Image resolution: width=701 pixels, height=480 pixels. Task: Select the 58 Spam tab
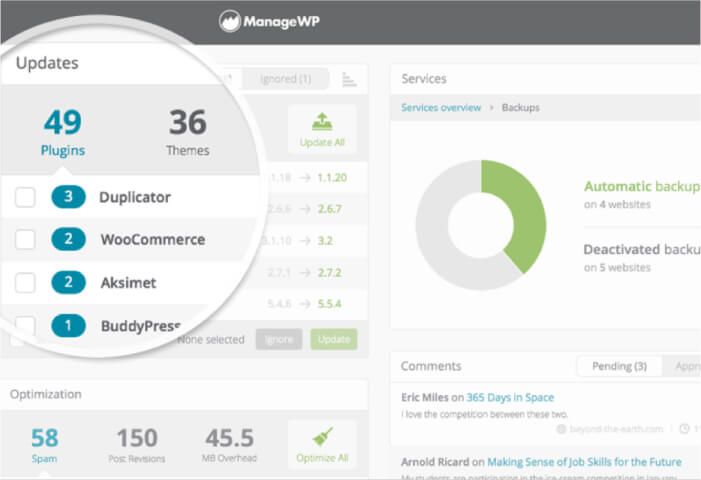click(44, 445)
